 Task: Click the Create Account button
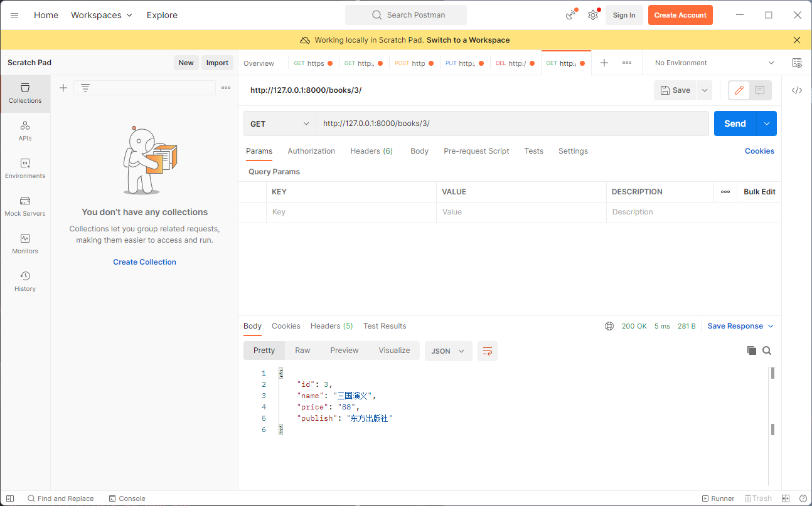click(680, 15)
